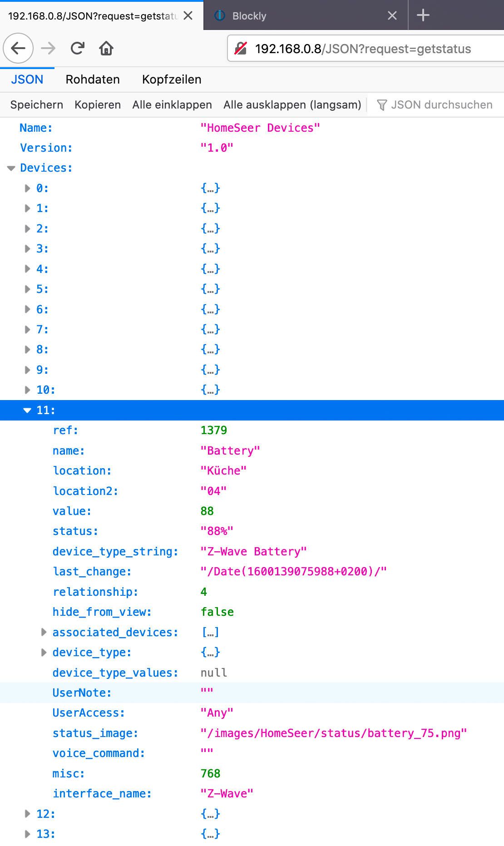Click the address bar URL
The image size is (504, 846).
click(363, 49)
